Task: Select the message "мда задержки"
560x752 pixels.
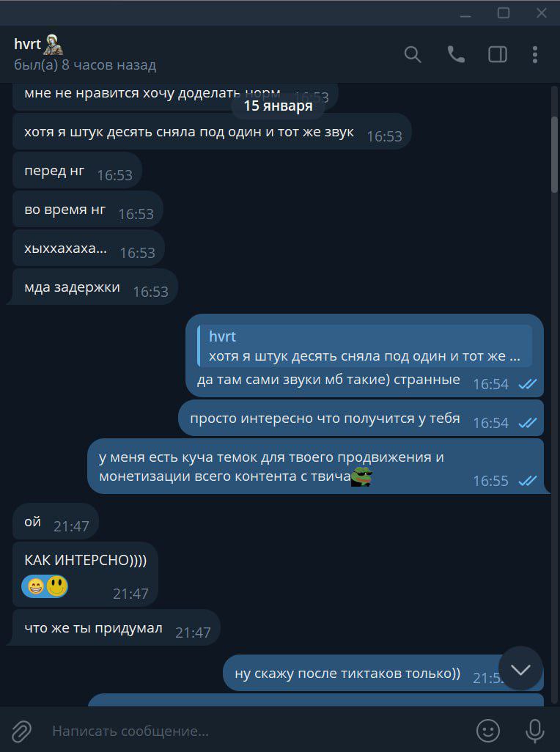Action: [95, 287]
